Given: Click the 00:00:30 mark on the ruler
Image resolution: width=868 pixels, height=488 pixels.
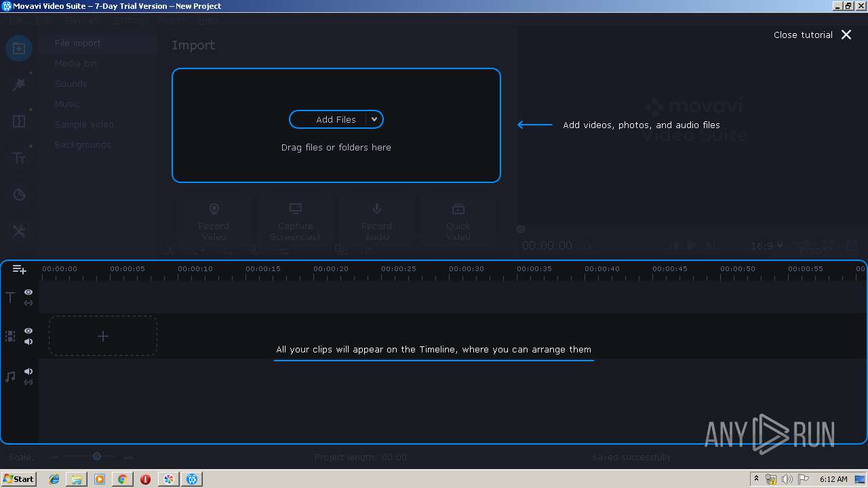Looking at the screenshot, I should [x=467, y=269].
